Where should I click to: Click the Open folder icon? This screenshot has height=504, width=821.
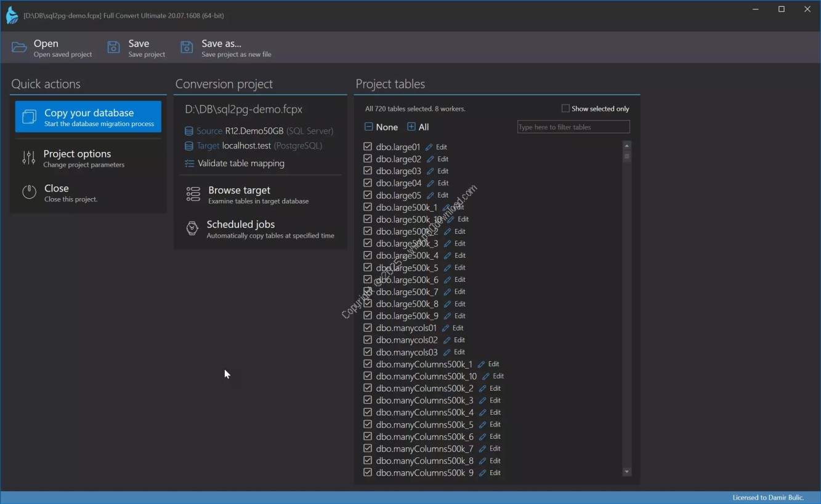tap(19, 47)
